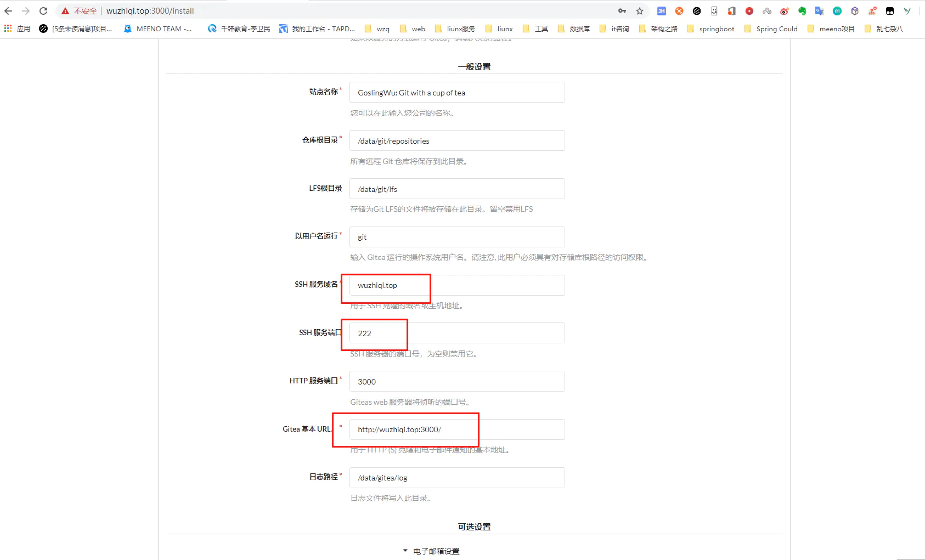Go back with the browser back arrow

click(x=8, y=11)
